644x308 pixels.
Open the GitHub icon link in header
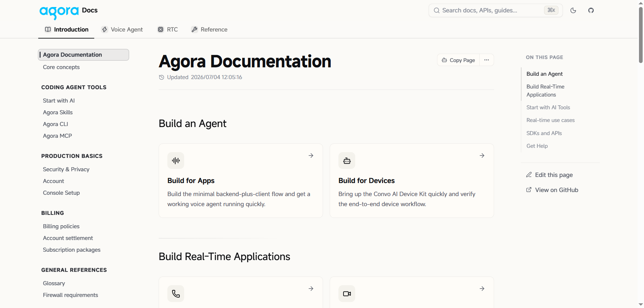[x=591, y=10]
